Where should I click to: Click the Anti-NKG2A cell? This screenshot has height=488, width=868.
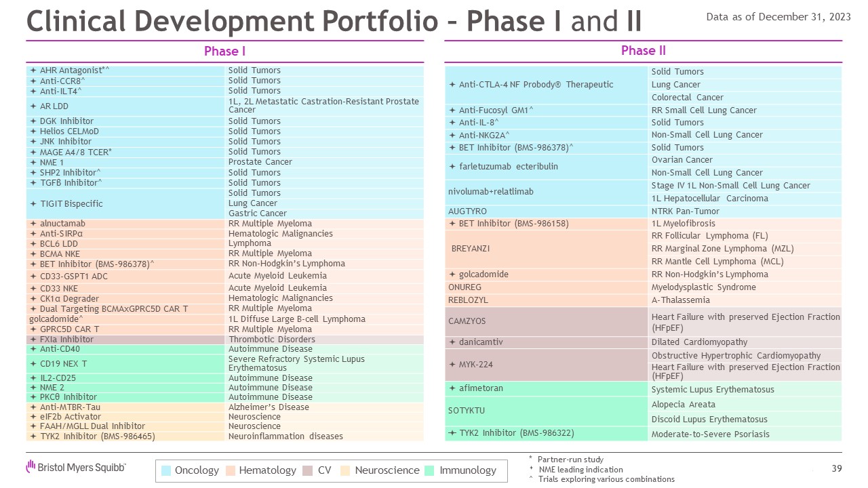[547, 135]
